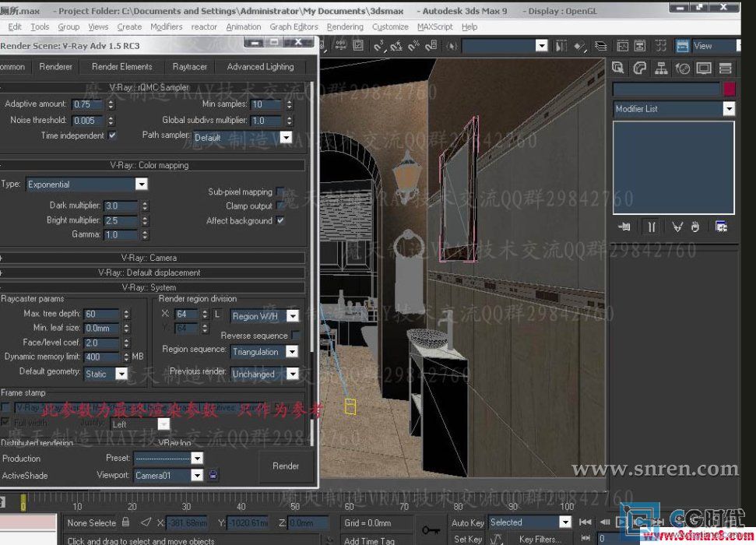Toggle Affect background checkbox
Image resolution: width=756 pixels, height=545 pixels.
click(280, 220)
